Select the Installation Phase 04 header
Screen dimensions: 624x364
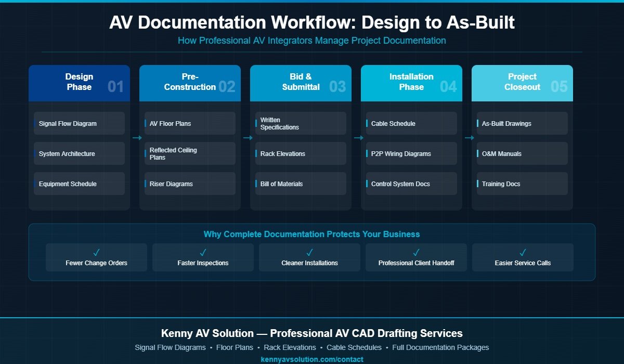click(411, 83)
